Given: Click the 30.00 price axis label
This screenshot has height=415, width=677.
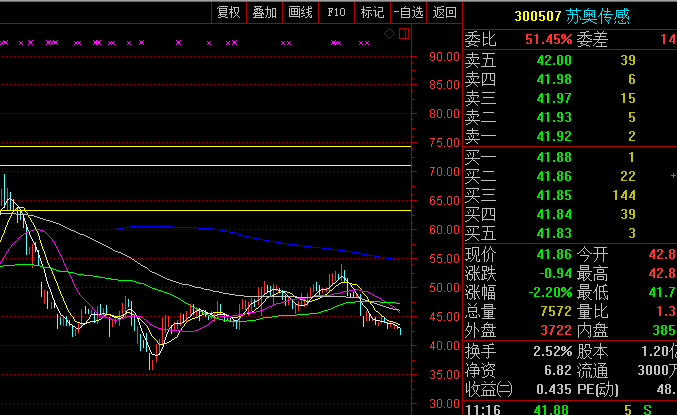Looking at the screenshot, I should click(444, 404).
